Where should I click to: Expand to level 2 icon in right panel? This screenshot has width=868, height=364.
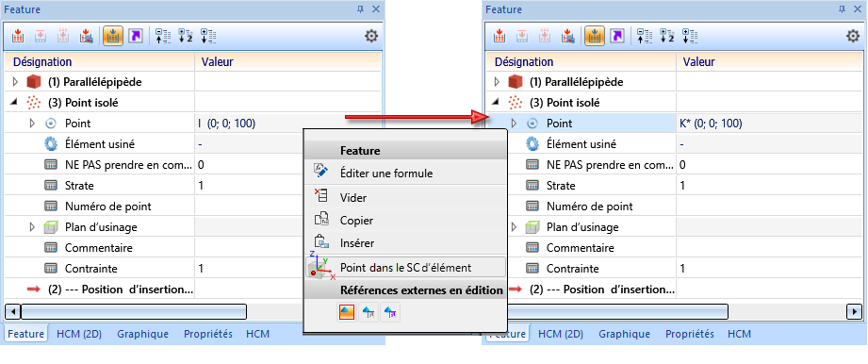click(666, 37)
